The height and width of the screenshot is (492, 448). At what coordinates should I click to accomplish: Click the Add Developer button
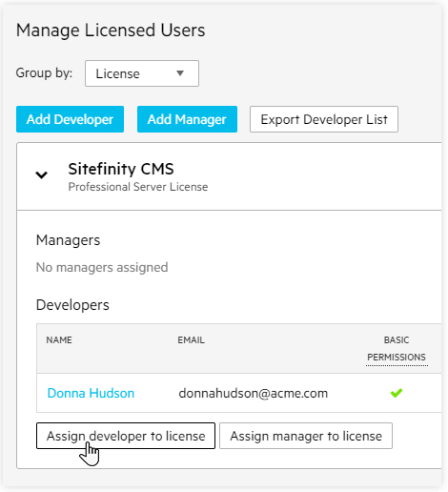70,119
